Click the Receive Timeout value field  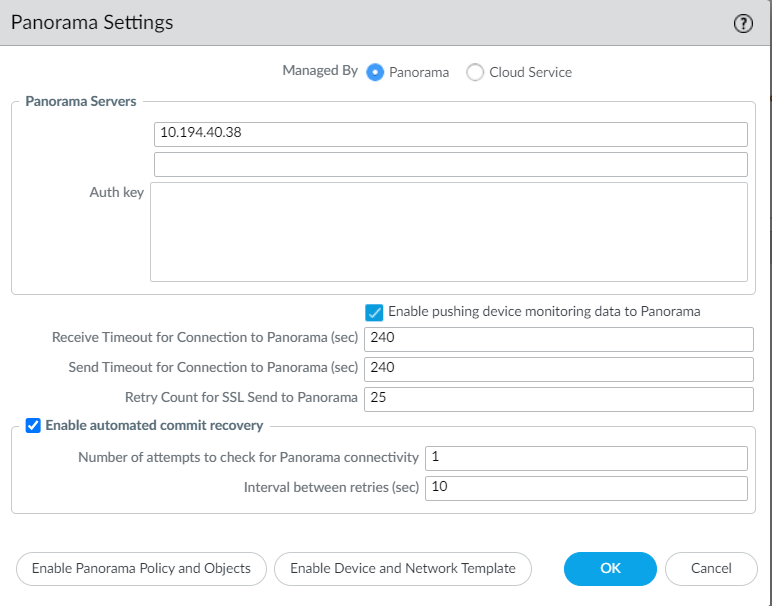558,339
